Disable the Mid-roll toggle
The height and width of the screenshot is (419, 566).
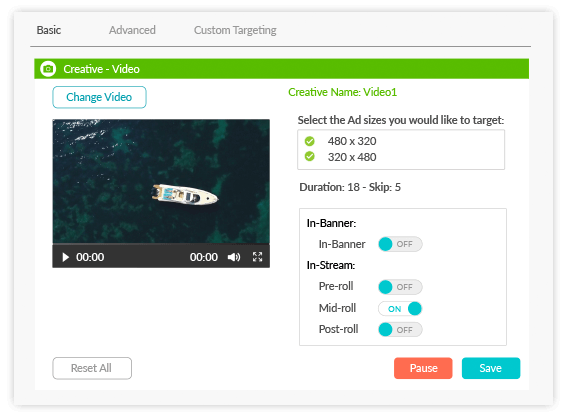click(x=400, y=309)
